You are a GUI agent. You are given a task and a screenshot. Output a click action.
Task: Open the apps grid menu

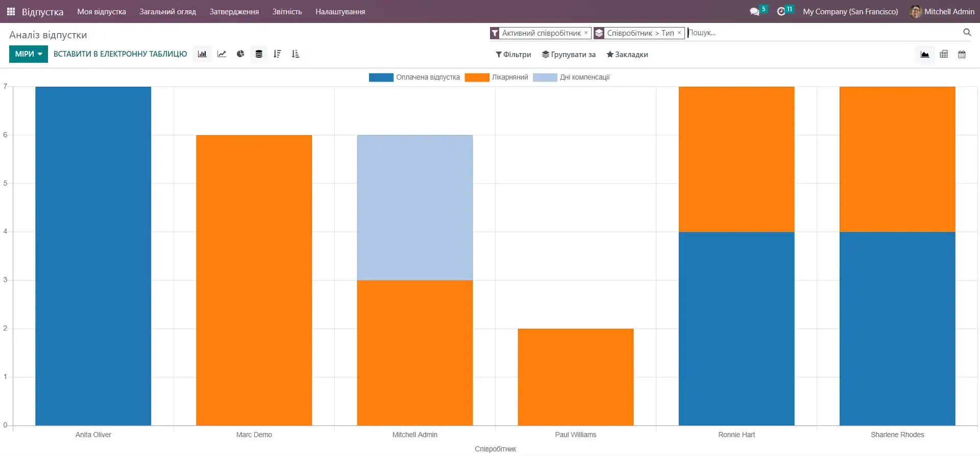[11, 11]
